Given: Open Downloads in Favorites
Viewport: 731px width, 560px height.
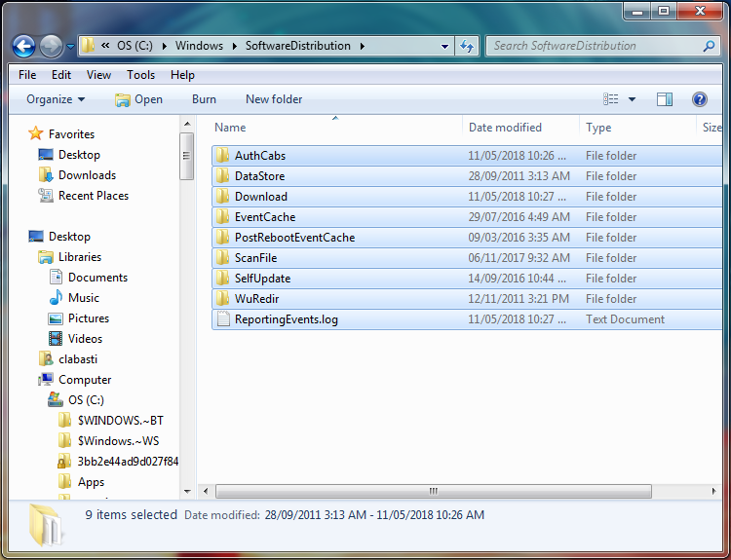Looking at the screenshot, I should (x=77, y=175).
